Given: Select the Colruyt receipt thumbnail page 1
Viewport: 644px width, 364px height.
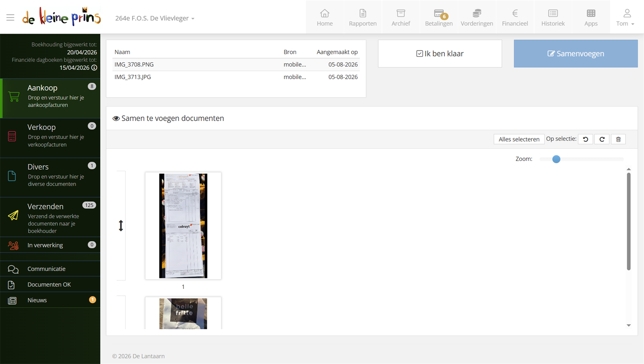Looking at the screenshot, I should [183, 226].
